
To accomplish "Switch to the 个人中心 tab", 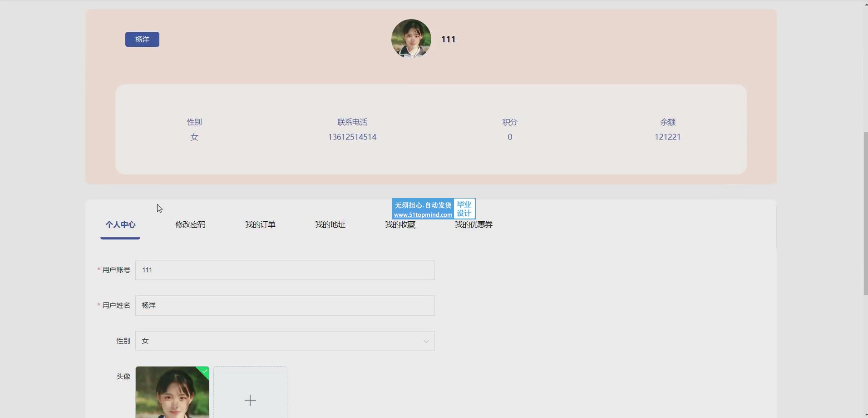I will pyautogui.click(x=120, y=224).
